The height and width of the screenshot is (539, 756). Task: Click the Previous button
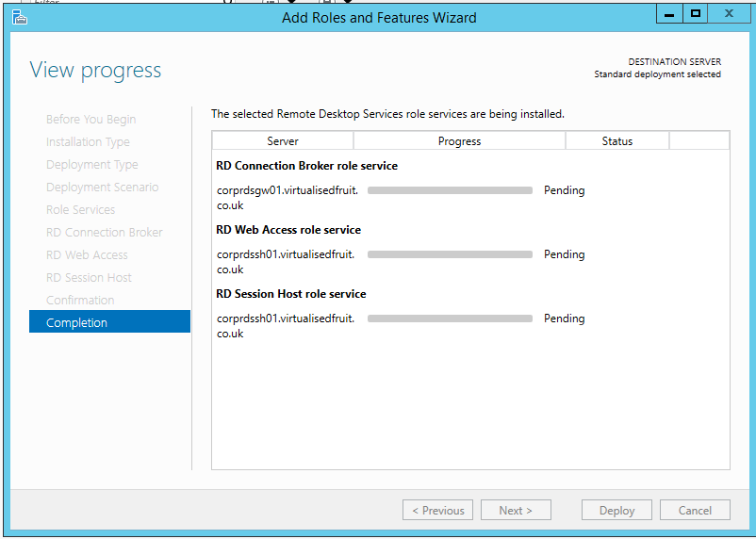tap(437, 510)
